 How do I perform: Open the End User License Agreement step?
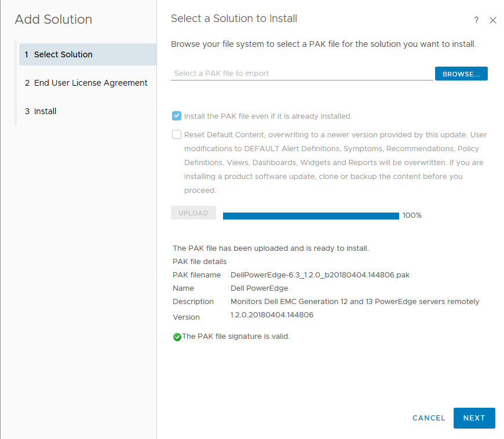click(x=90, y=83)
